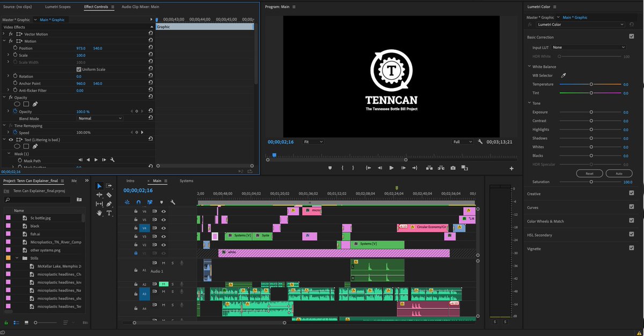
Task: Unmute audio track A2
Action: point(164,284)
